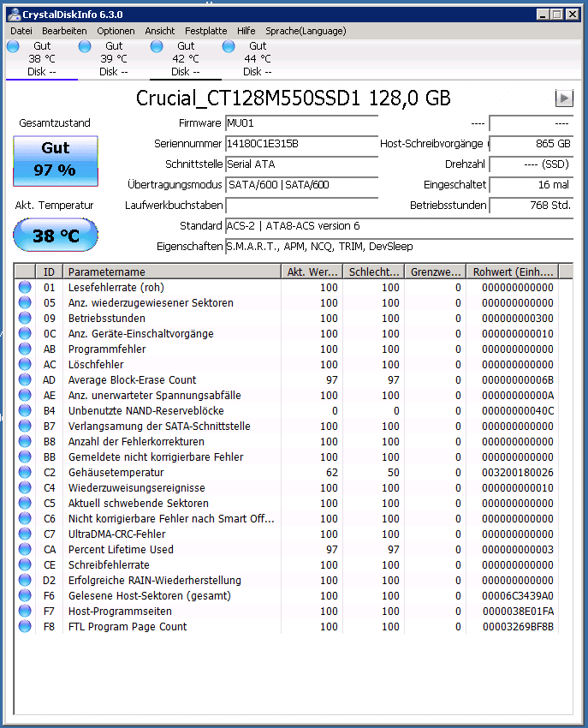
Task: Click the Schnittstelle Serial ATA field
Action: (301, 164)
